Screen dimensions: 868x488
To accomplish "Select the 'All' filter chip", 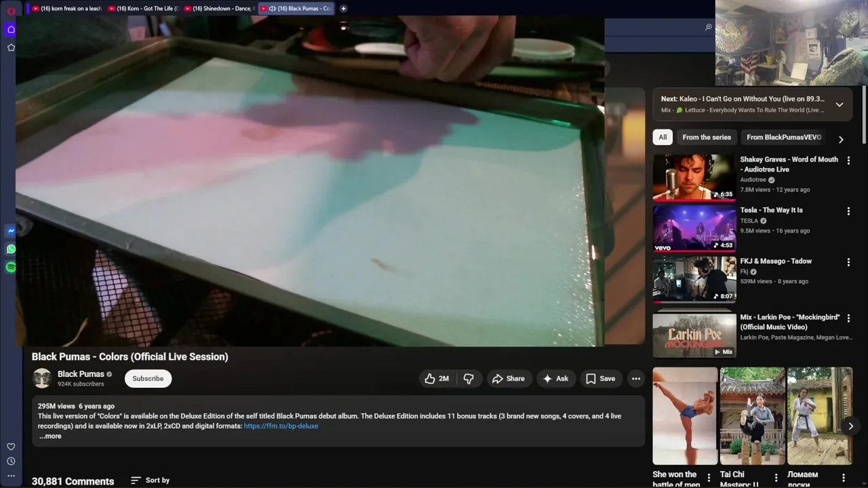I will [663, 137].
